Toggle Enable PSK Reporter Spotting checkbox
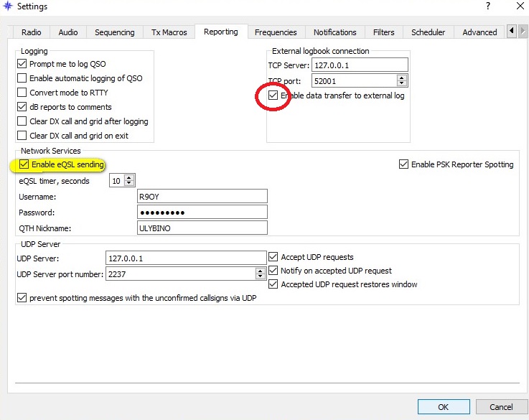 pos(403,164)
